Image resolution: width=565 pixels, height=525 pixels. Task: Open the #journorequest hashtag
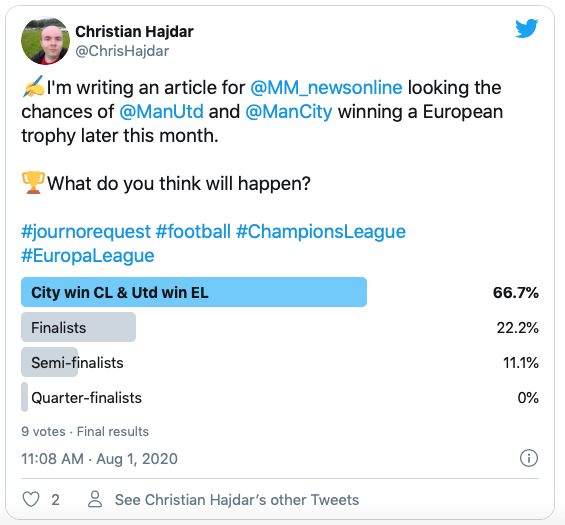tap(86, 232)
